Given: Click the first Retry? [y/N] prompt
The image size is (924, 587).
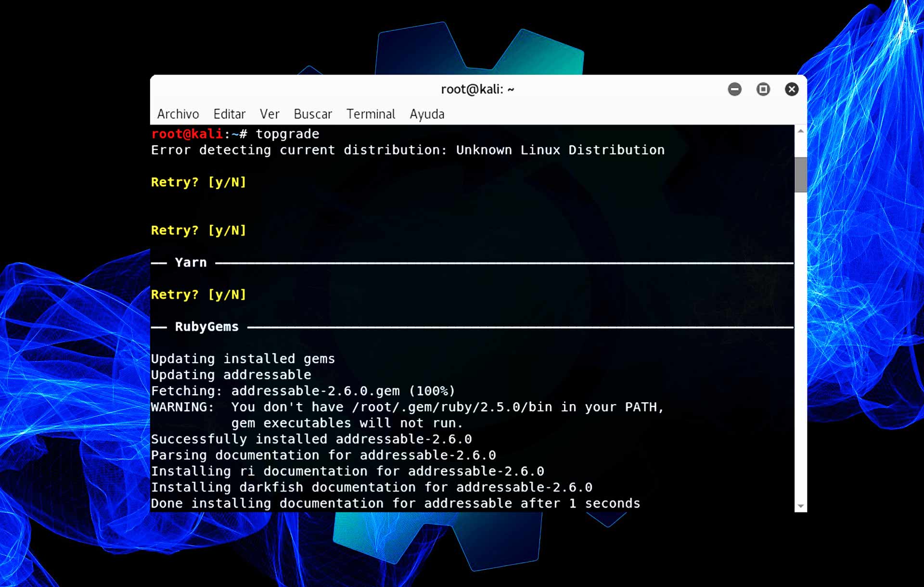Looking at the screenshot, I should (x=199, y=182).
